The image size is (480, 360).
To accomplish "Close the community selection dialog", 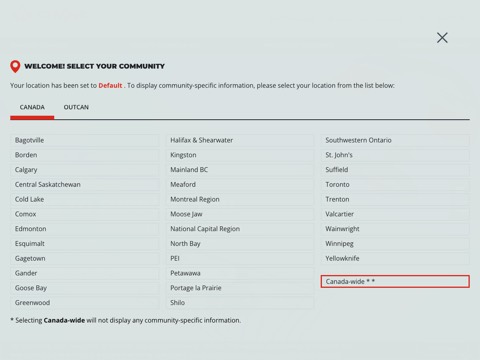I will coord(442,38).
